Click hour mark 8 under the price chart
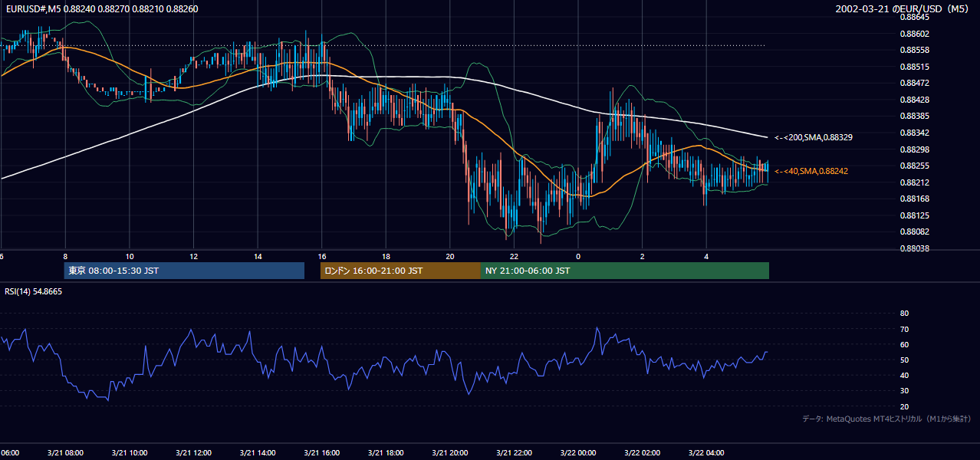 coord(65,257)
